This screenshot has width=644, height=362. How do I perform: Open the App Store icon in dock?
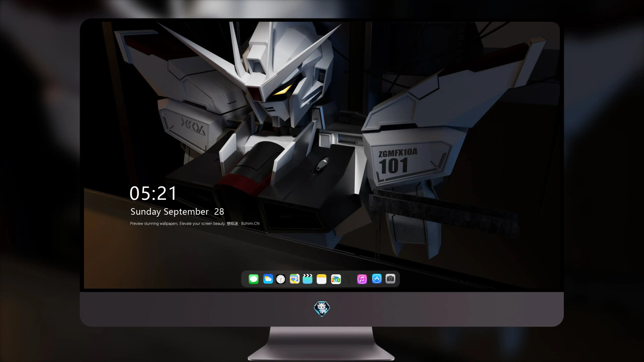coord(377,279)
